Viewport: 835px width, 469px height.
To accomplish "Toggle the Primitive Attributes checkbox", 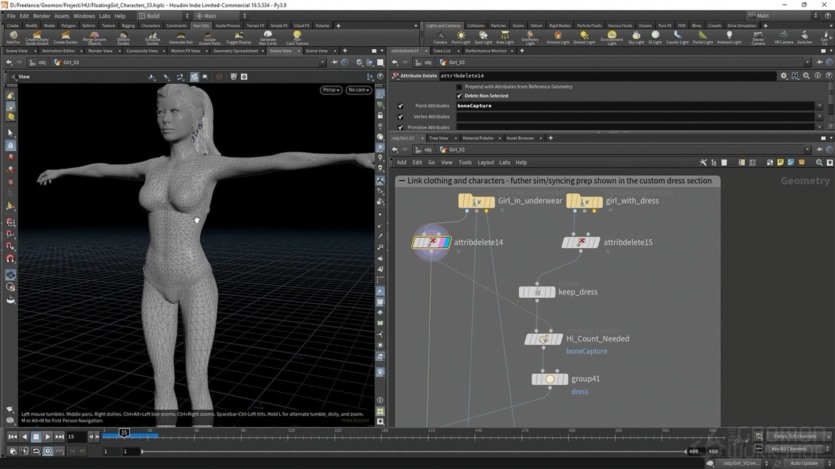I will coord(400,127).
